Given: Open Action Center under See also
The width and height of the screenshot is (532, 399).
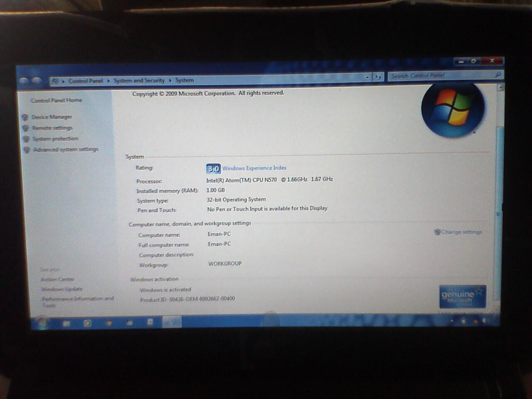Looking at the screenshot, I should 57,279.
